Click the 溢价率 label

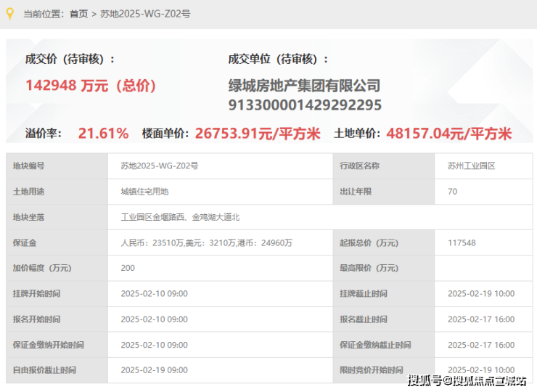pos(44,134)
